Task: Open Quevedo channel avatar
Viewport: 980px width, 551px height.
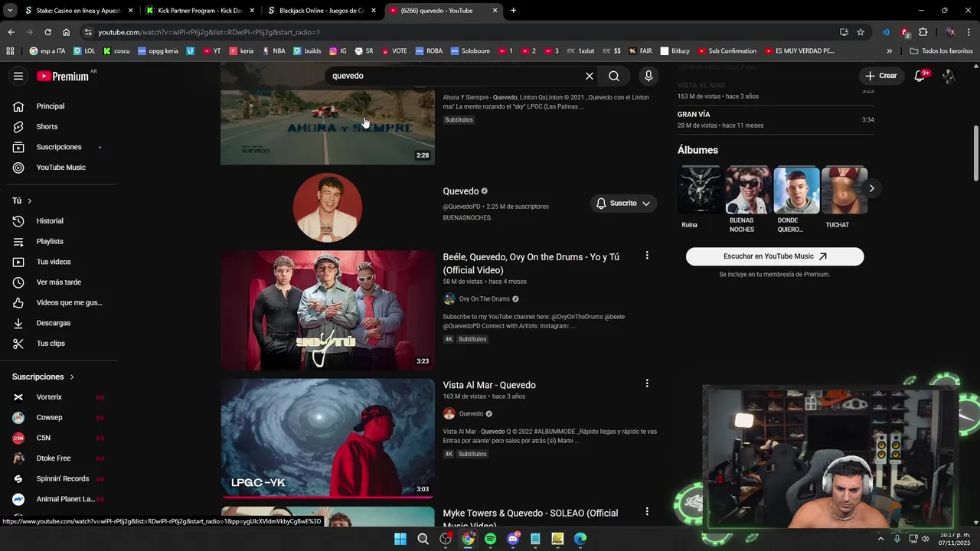Action: pyautogui.click(x=328, y=207)
